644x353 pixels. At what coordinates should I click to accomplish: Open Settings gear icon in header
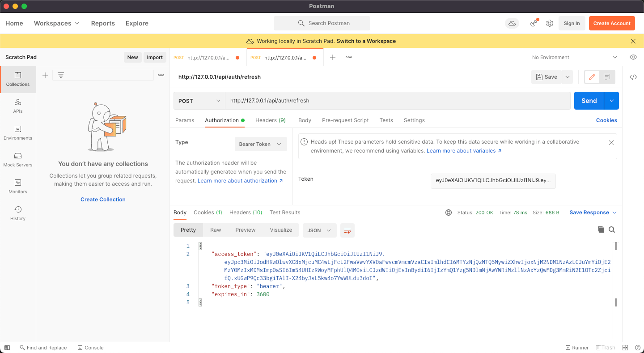point(550,23)
